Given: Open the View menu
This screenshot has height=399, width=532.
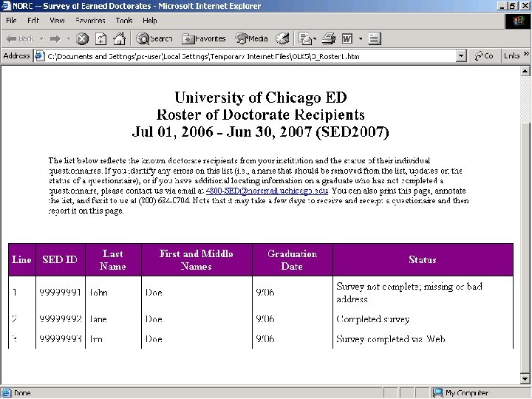Looking at the screenshot, I should 57,21.
